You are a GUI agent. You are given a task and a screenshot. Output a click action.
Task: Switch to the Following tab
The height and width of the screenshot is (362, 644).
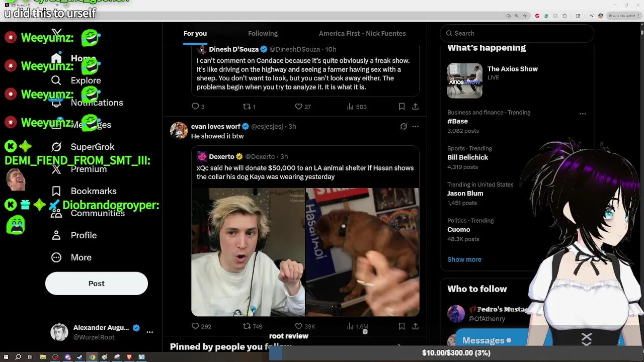[x=263, y=33]
